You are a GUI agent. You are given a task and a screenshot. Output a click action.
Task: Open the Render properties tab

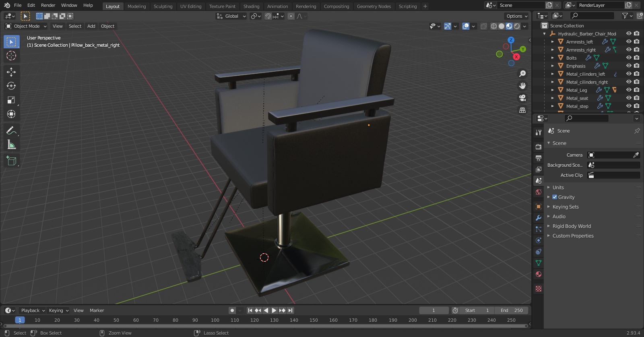click(x=539, y=147)
